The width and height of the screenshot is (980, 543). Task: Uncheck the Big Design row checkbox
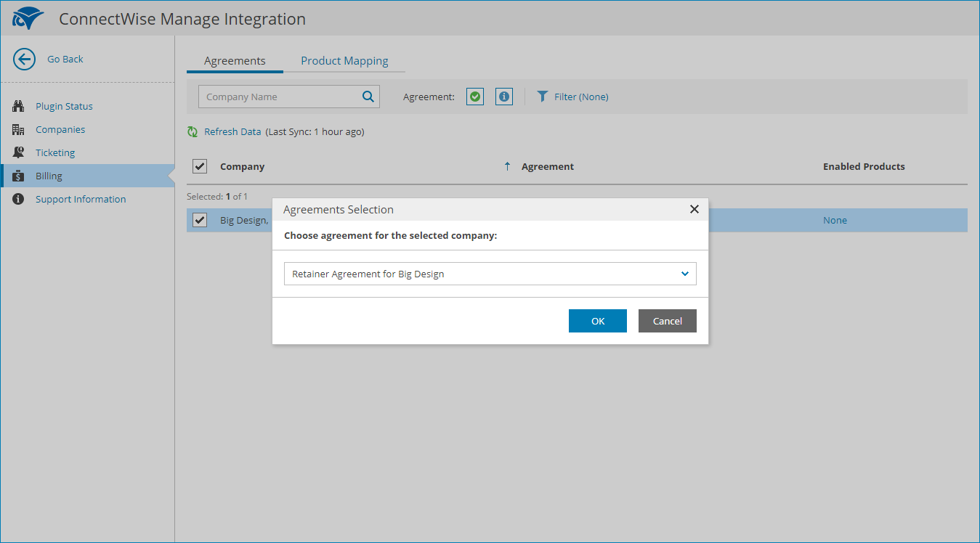click(200, 220)
